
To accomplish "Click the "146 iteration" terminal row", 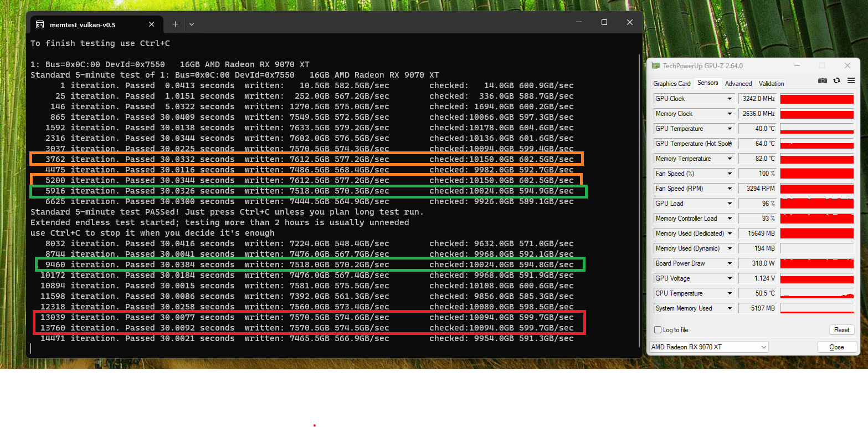I will click(x=312, y=106).
